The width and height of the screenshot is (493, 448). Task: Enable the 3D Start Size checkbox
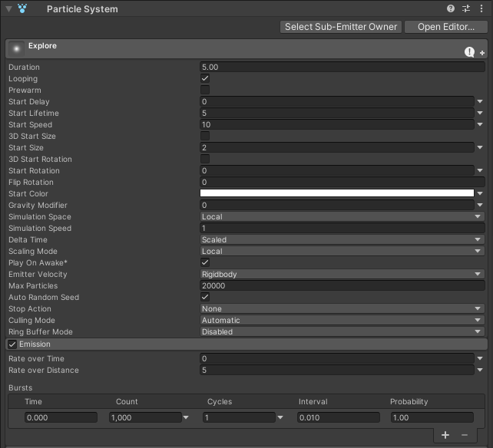pos(205,136)
